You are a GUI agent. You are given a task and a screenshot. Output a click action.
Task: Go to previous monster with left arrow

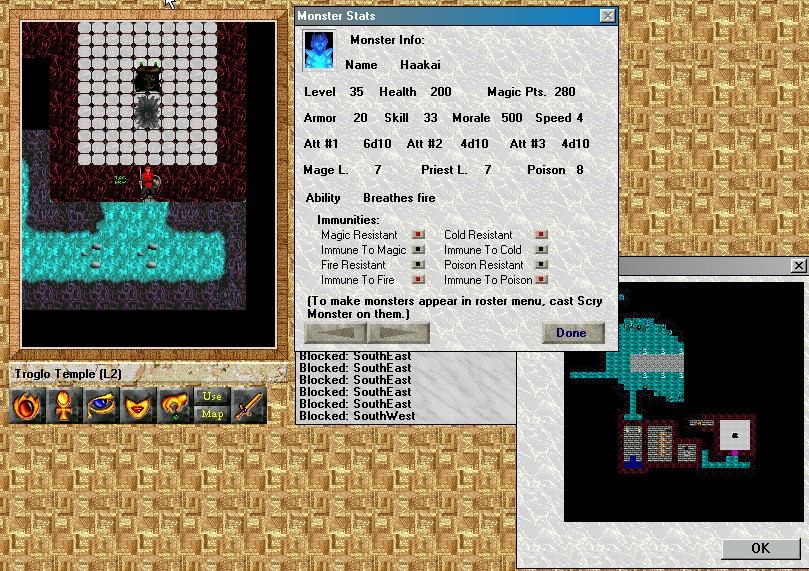pos(336,333)
